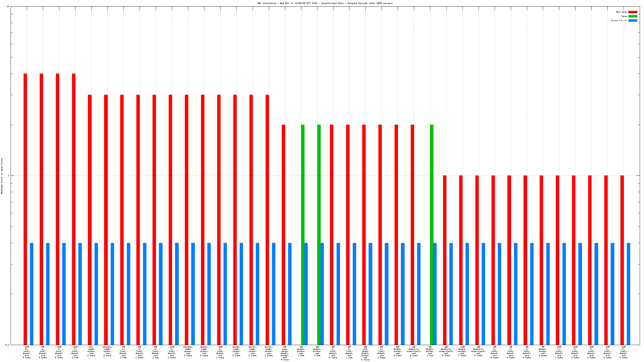The height and width of the screenshot is (362, 644).
Task: Click the 6@new.spam.dnsbl.sorbs.net 4 hops label
Action: [x=285, y=353]
